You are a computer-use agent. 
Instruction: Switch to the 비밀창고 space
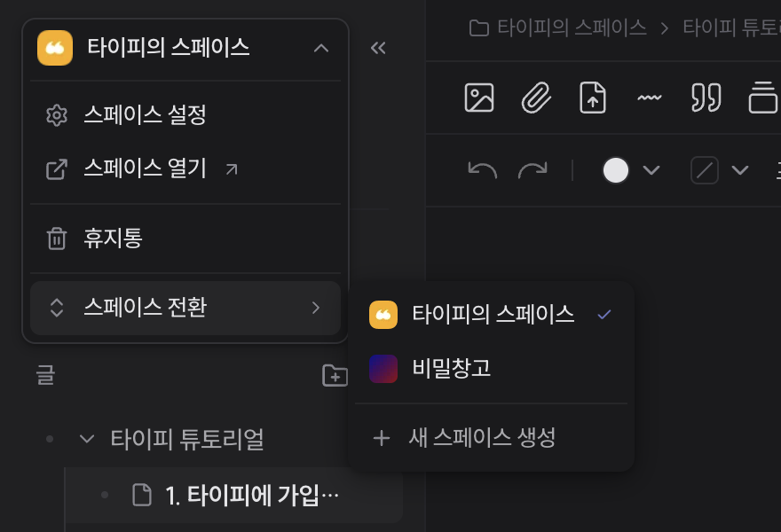[x=491, y=369]
